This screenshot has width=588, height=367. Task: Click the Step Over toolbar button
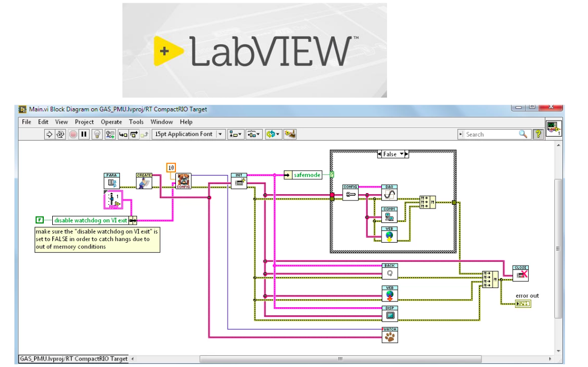pos(134,134)
